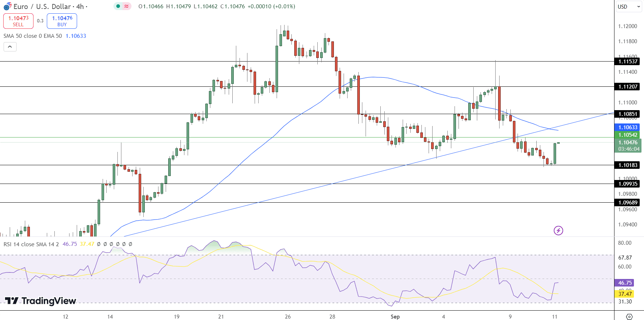This screenshot has height=320, width=644.
Task: Click the 1.10476 BUY button
Action: click(x=62, y=21)
